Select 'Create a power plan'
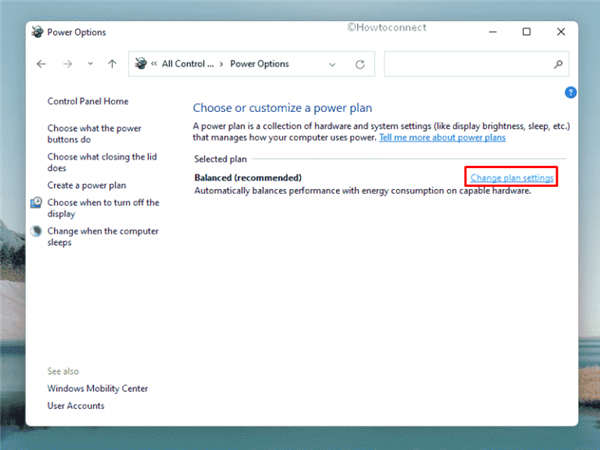This screenshot has width=600, height=450. point(86,186)
